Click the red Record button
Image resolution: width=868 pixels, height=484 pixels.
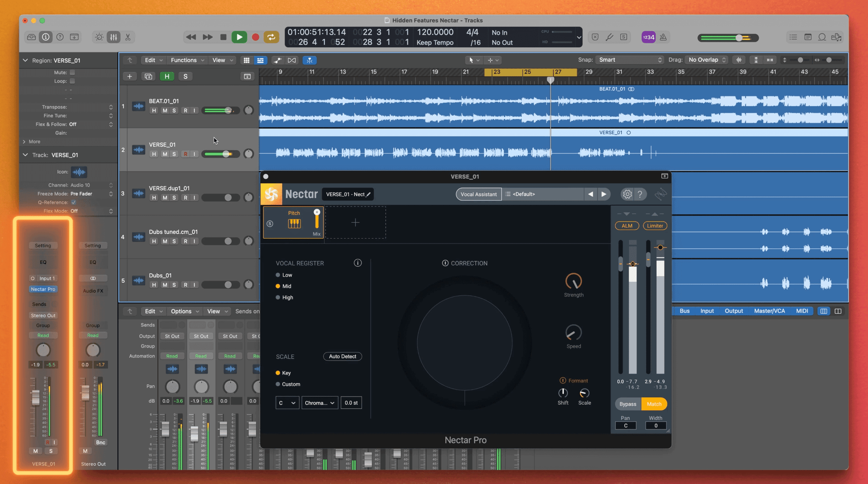255,37
